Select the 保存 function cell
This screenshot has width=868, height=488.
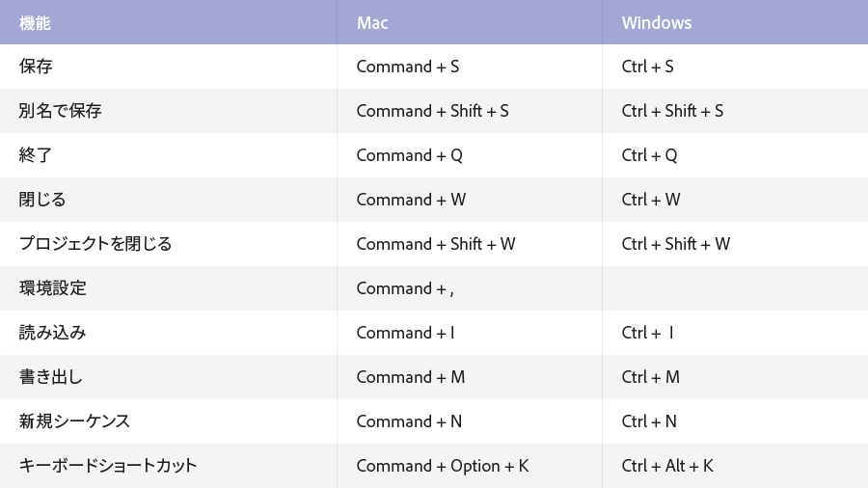36,67
